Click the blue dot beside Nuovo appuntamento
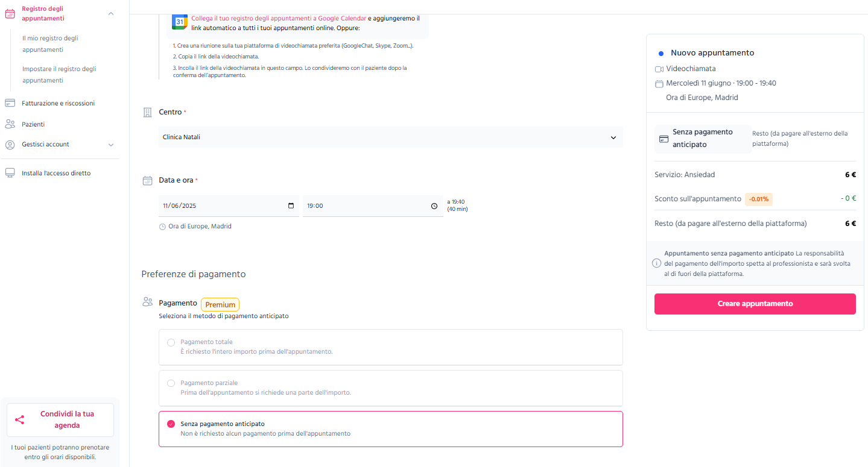 pyautogui.click(x=662, y=54)
